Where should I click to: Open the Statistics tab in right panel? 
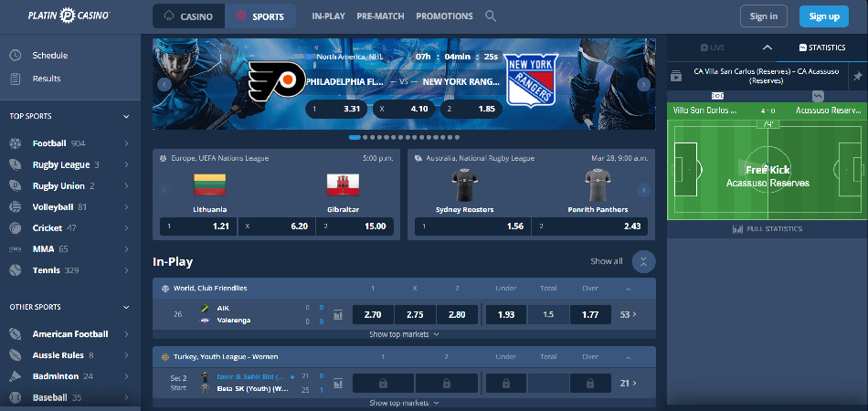point(821,47)
